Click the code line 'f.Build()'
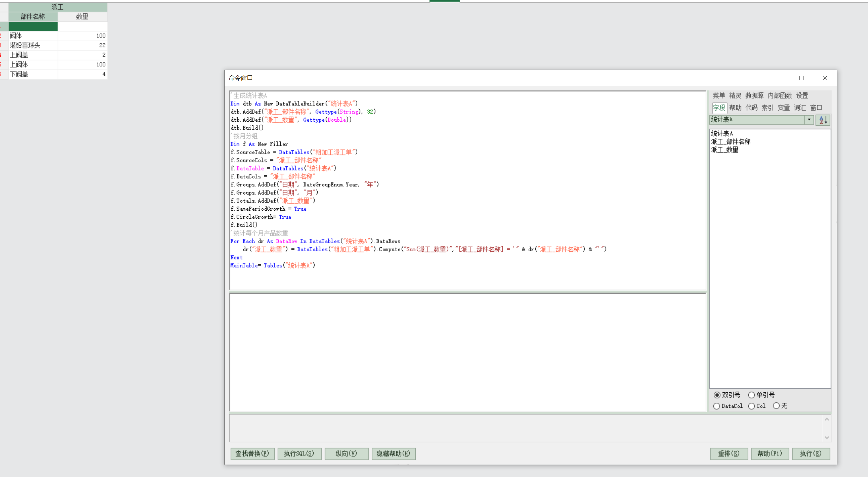Screen dimensions: 868x477 click(x=244, y=225)
